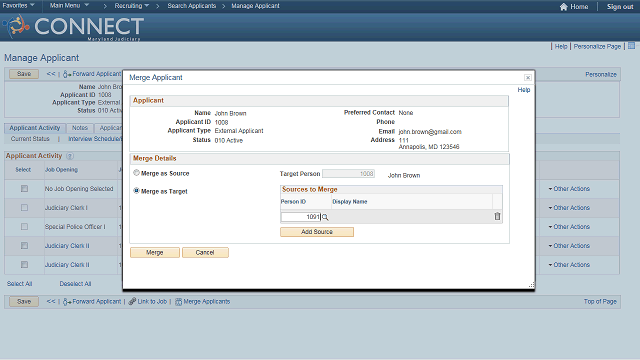
Task: Click the Personalize link in toolbar
Action: pos(601,74)
